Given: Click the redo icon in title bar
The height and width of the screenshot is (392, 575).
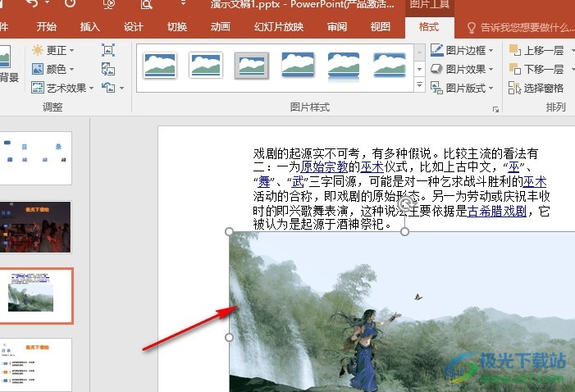Looking at the screenshot, I should pos(70,3).
